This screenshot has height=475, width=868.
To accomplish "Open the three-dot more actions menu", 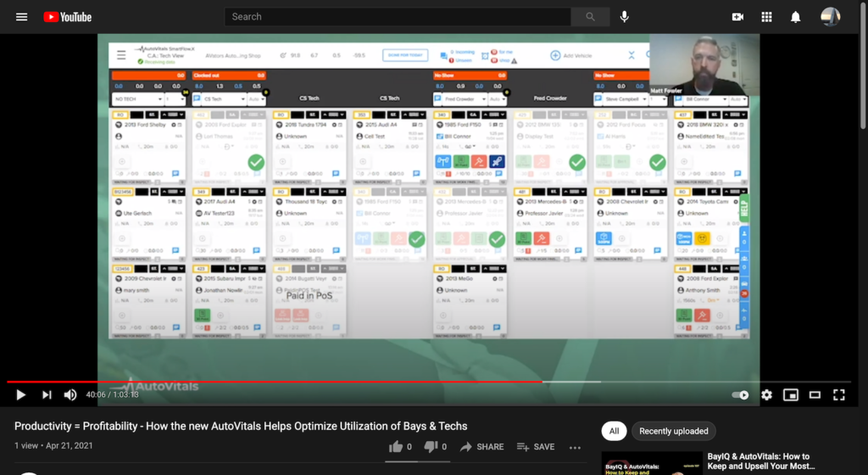I will pos(576,447).
